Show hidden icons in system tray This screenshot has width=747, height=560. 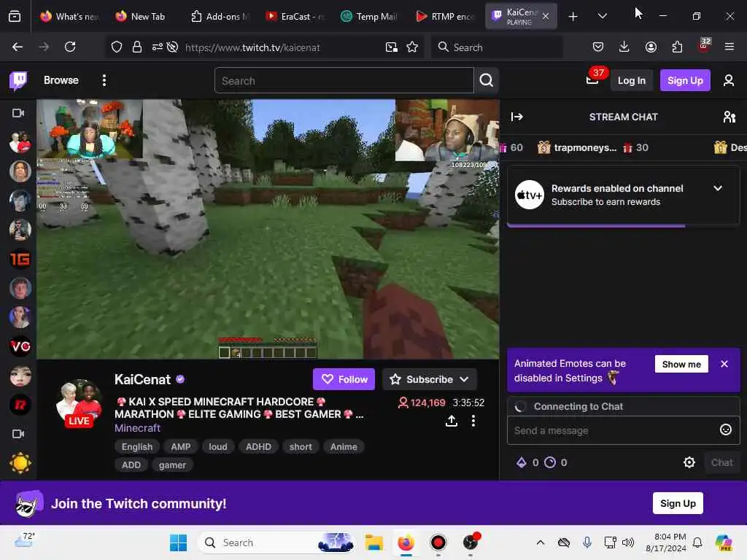[x=541, y=542]
